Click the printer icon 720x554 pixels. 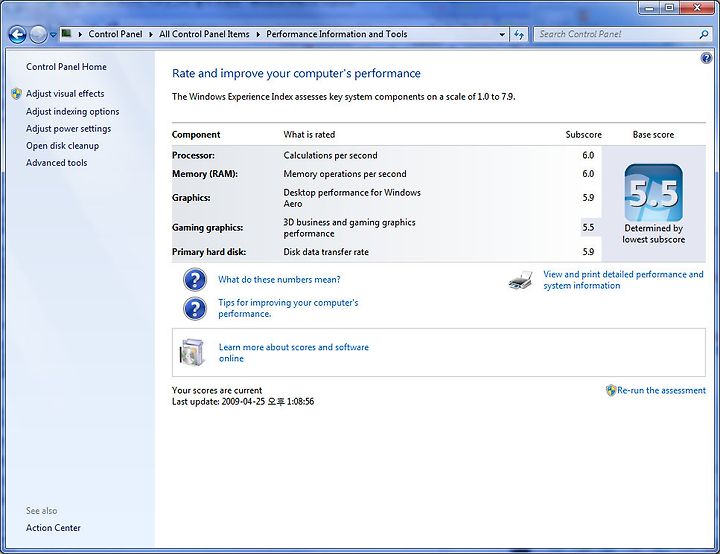[x=521, y=280]
